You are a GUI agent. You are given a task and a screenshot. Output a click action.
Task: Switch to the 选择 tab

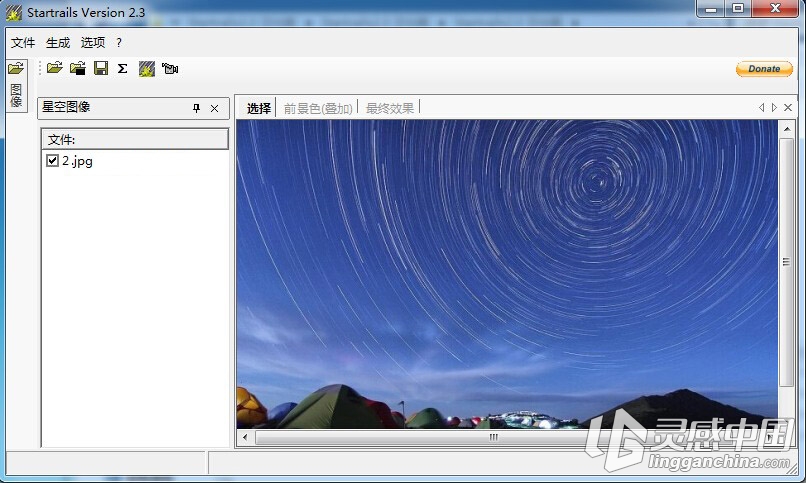(259, 108)
